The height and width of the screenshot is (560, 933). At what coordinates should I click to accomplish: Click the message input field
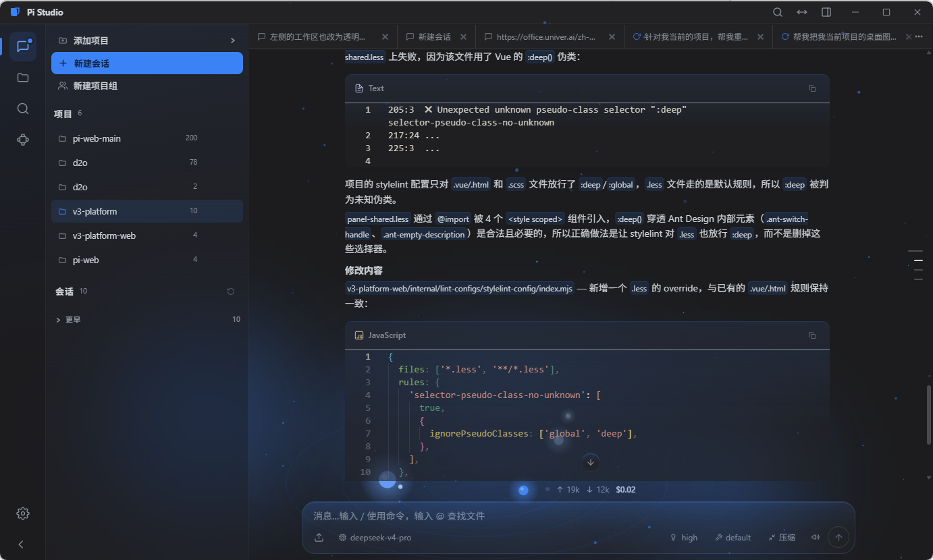point(578,516)
